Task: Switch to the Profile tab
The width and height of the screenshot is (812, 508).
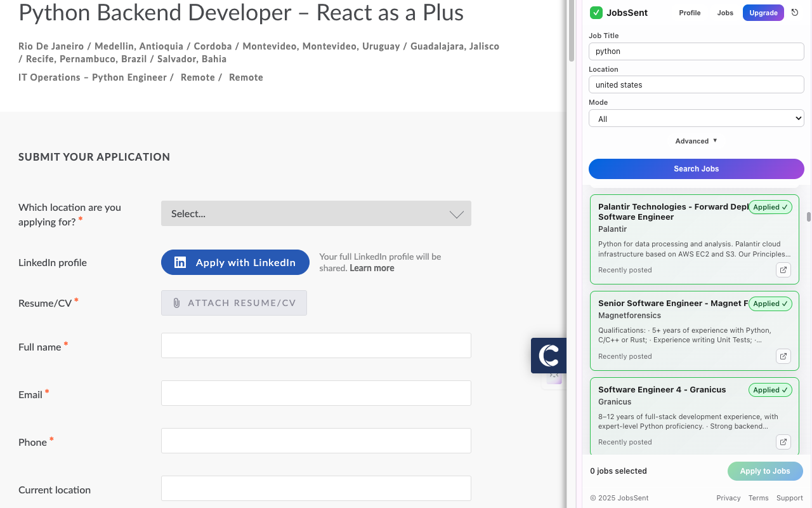Action: pyautogui.click(x=690, y=13)
